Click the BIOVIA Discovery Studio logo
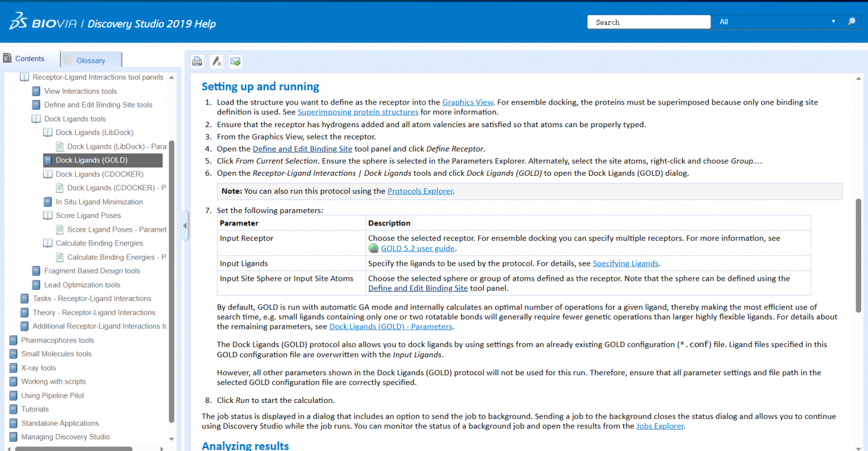Image resolution: width=868 pixels, height=451 pixels. pos(113,22)
